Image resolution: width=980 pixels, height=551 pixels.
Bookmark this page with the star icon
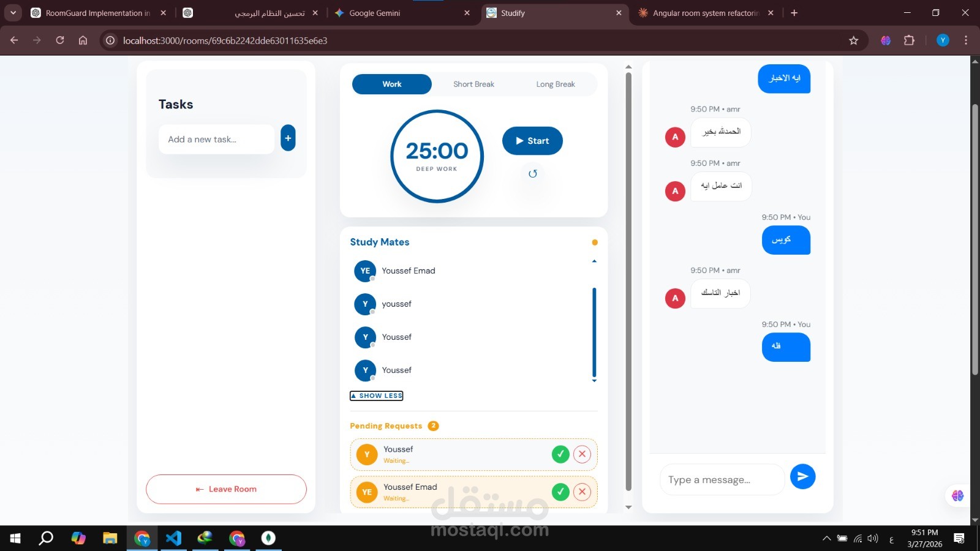pyautogui.click(x=854, y=40)
